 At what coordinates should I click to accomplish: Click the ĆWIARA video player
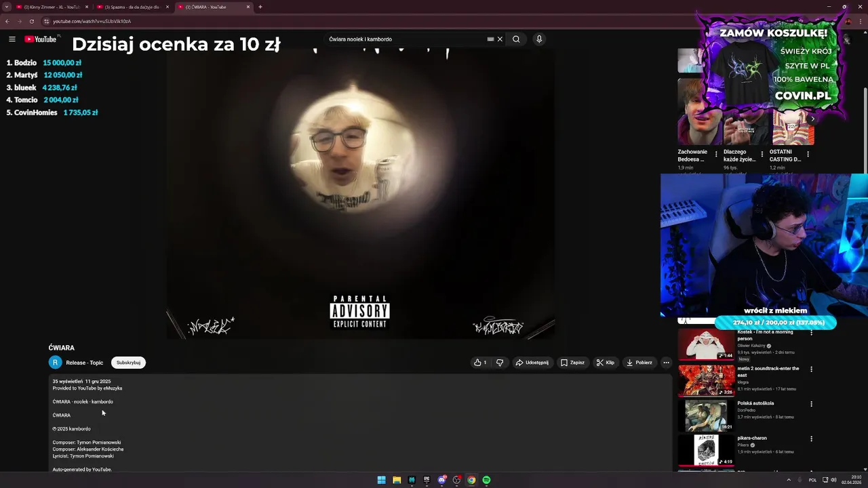[361, 193]
